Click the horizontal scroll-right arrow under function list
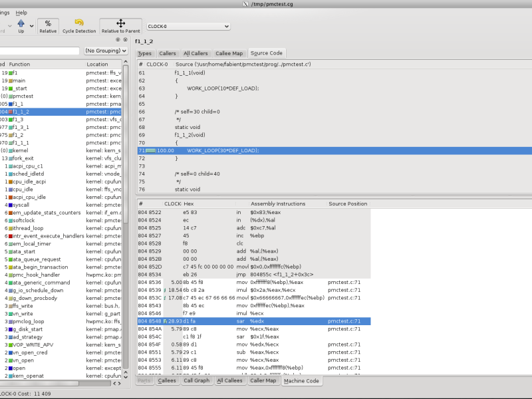The width and height of the screenshot is (532, 399). click(119, 384)
